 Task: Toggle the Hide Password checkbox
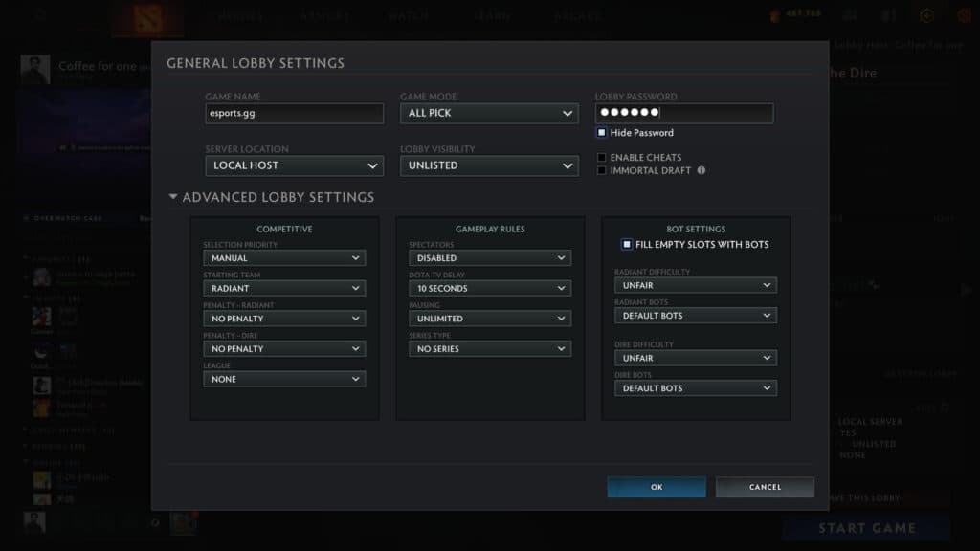tap(602, 131)
